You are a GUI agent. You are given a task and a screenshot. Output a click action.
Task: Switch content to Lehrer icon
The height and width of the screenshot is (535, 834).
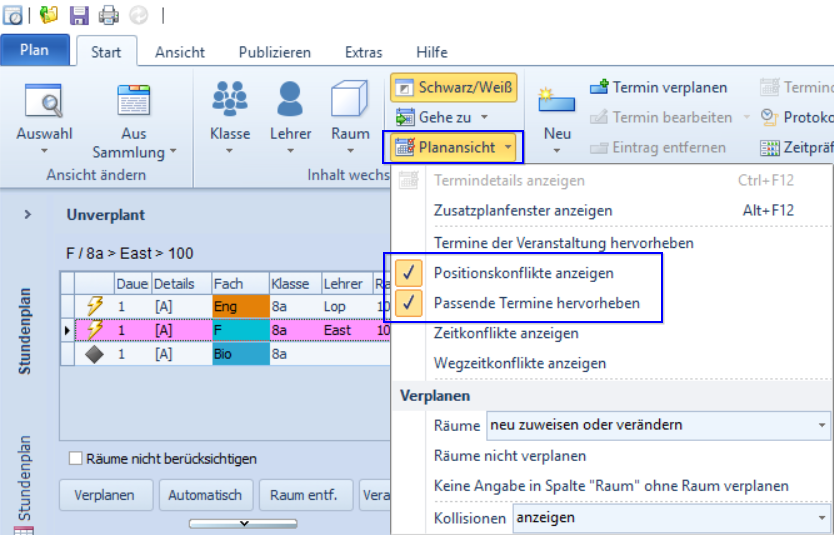[x=290, y=99]
